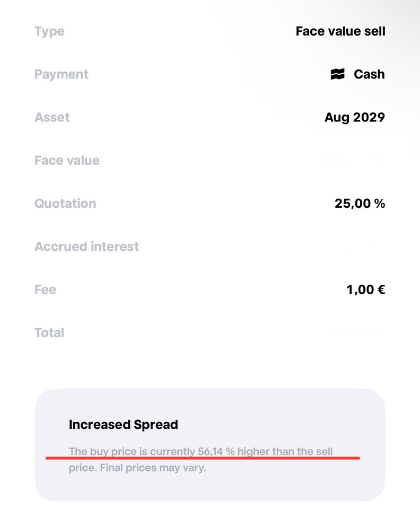
Task: Click the Asset row label
Action: pos(52,117)
